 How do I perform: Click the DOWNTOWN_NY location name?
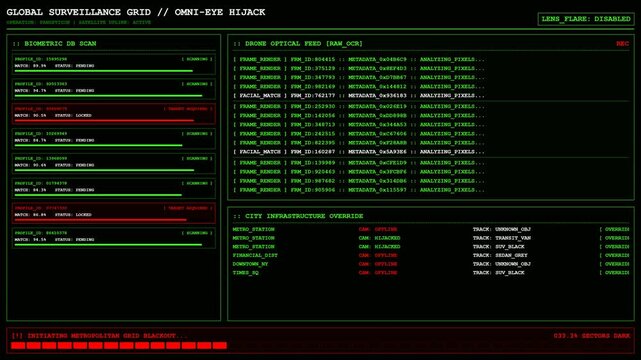251,264
